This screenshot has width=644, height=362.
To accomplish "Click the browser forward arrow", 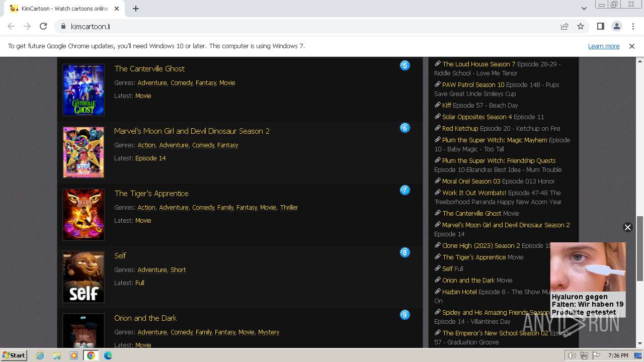I will (x=27, y=26).
